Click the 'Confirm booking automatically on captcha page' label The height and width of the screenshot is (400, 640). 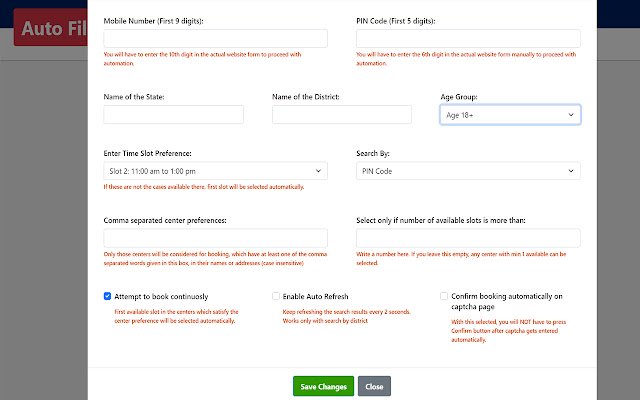pyautogui.click(x=507, y=301)
